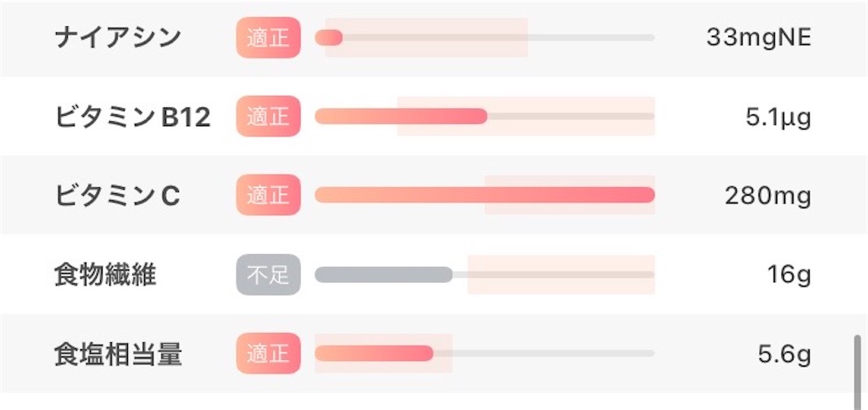Select the 食塩相当量 nutrient label
The height and width of the screenshot is (410, 868).
pos(119,354)
